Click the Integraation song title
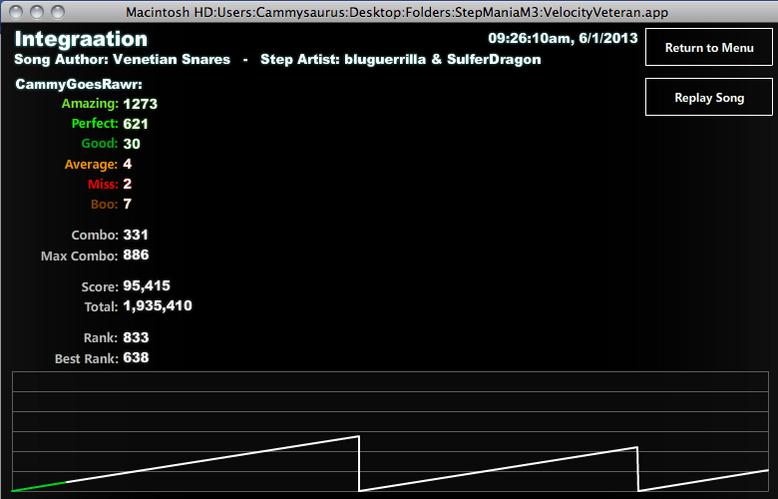This screenshot has height=499, width=778. tap(81, 39)
